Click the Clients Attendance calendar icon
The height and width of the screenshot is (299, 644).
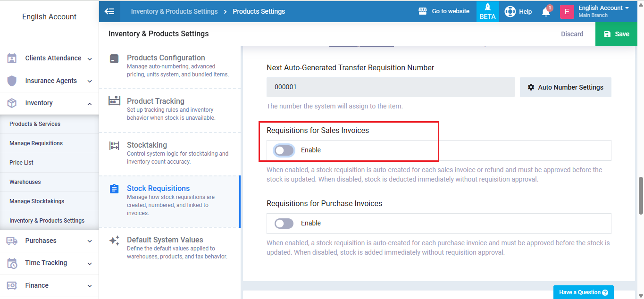(x=12, y=58)
